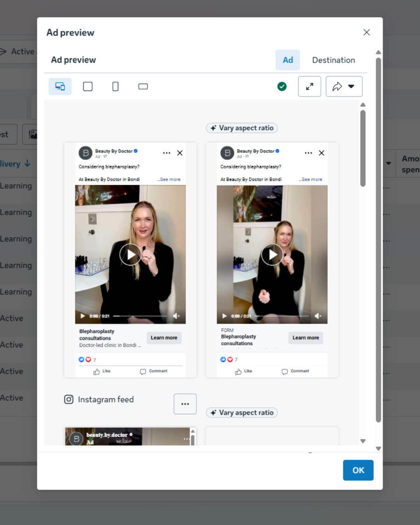This screenshot has height=525, width=420.
Task: Click the lower Vary aspect ratio button
Action: (x=242, y=413)
